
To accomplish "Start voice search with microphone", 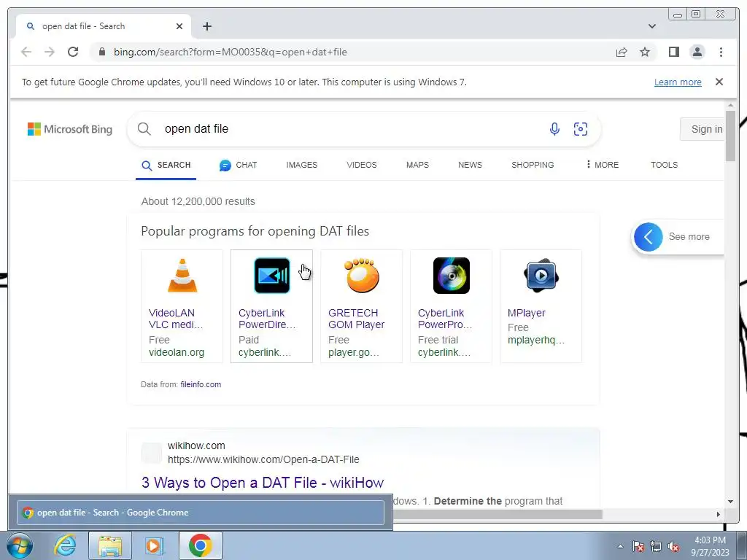I will (x=554, y=128).
